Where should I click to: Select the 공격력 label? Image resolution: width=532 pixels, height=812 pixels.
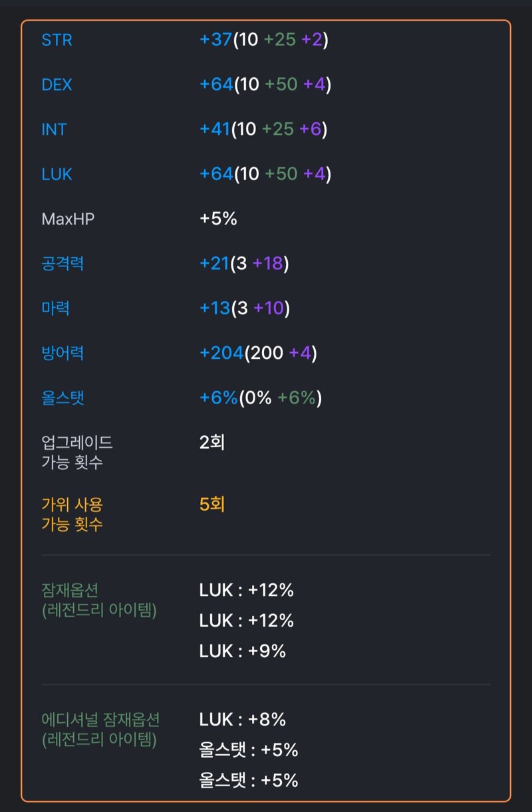point(63,264)
